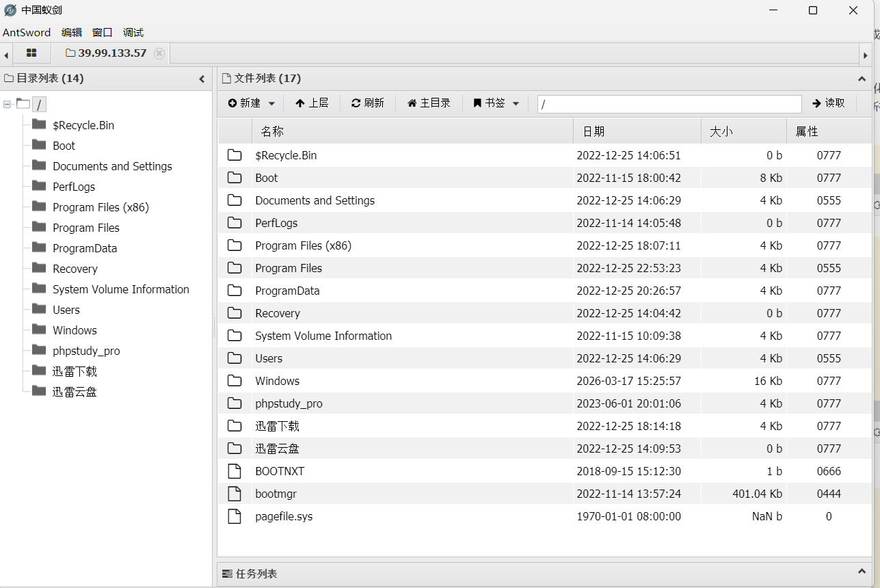Screen dimensions: 880x588
Task: Collapse the directory list panel
Action: pos(202,79)
